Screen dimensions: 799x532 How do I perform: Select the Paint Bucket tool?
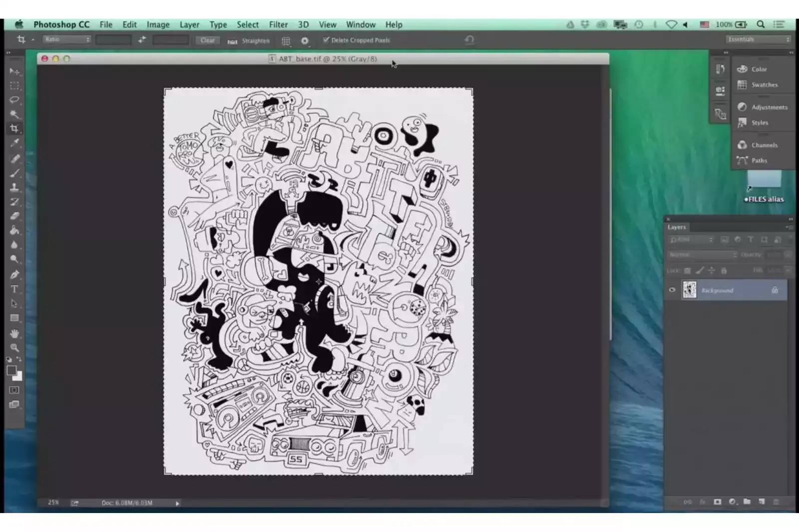(x=14, y=231)
